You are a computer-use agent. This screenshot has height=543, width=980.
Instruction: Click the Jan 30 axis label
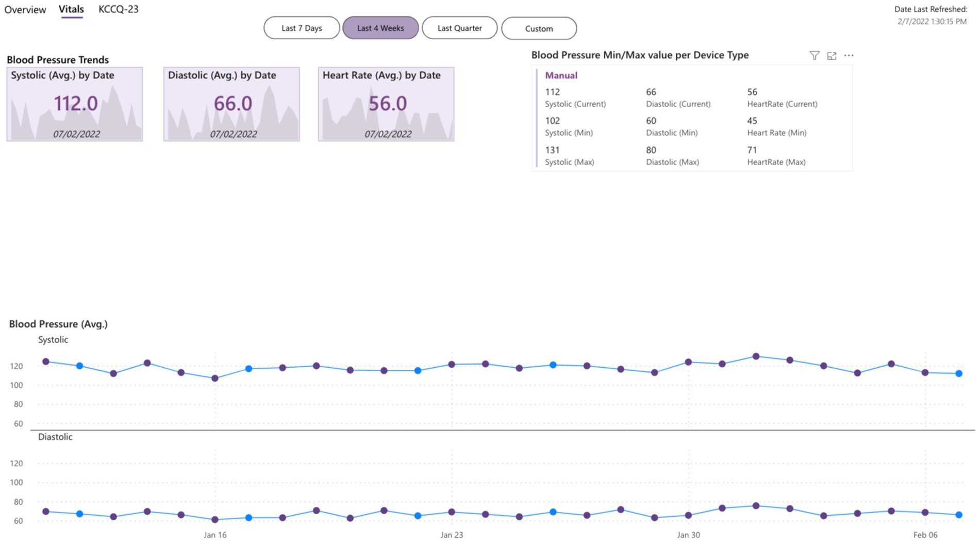[688, 535]
